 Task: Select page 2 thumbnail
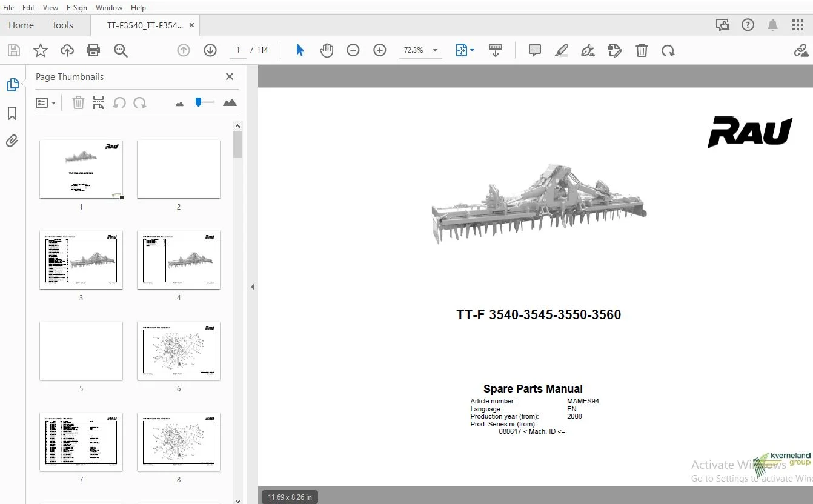pyautogui.click(x=179, y=169)
